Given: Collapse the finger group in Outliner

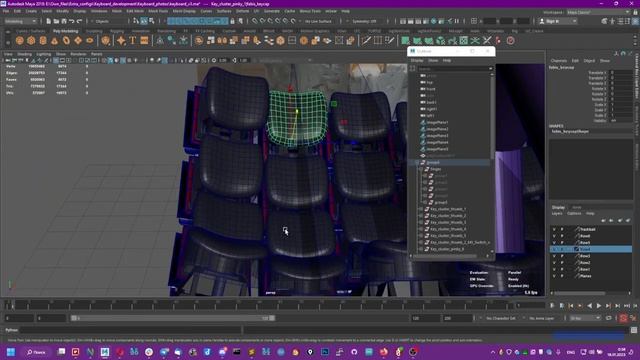Looking at the screenshot, I should [421, 169].
